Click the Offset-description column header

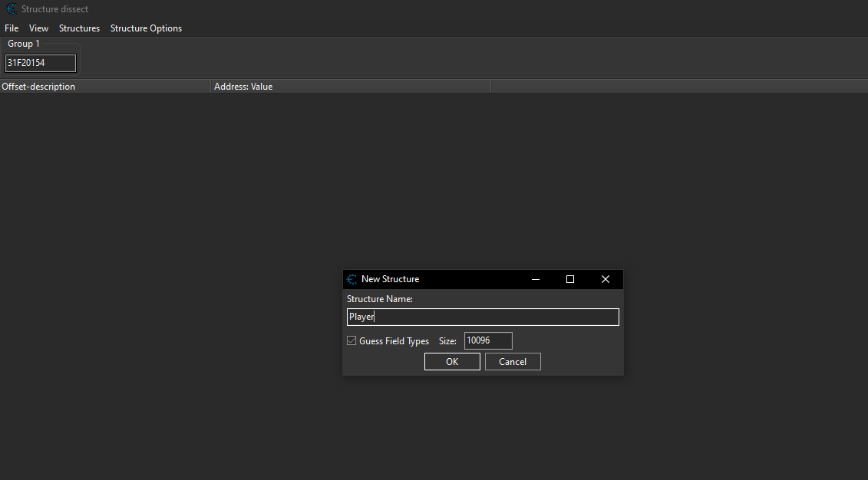[105, 87]
